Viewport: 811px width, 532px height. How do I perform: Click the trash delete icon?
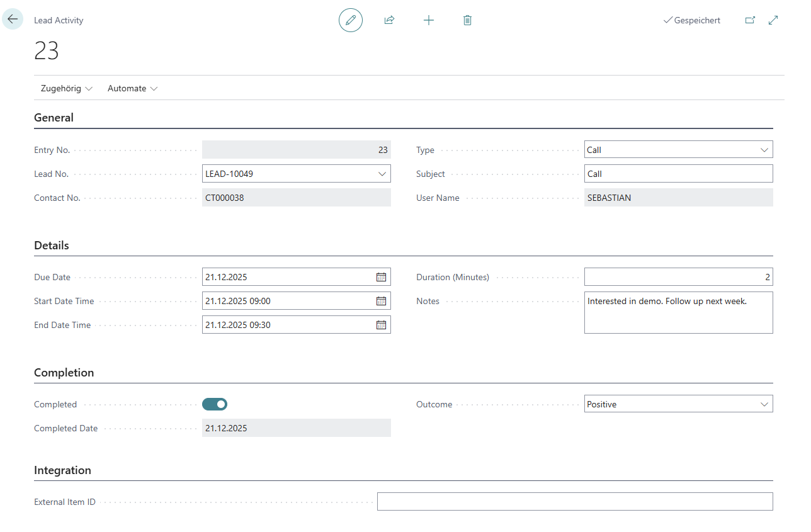coord(467,20)
